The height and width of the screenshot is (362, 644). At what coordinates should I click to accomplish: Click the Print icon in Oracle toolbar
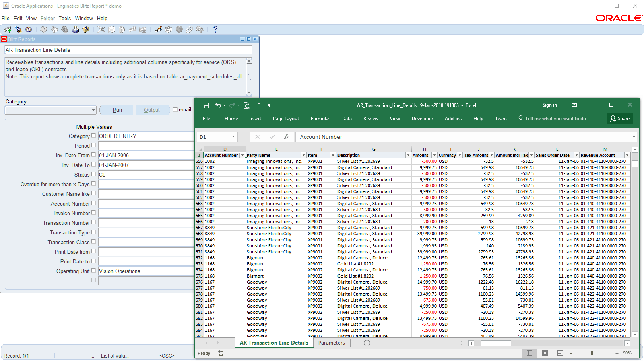pyautogui.click(x=75, y=29)
